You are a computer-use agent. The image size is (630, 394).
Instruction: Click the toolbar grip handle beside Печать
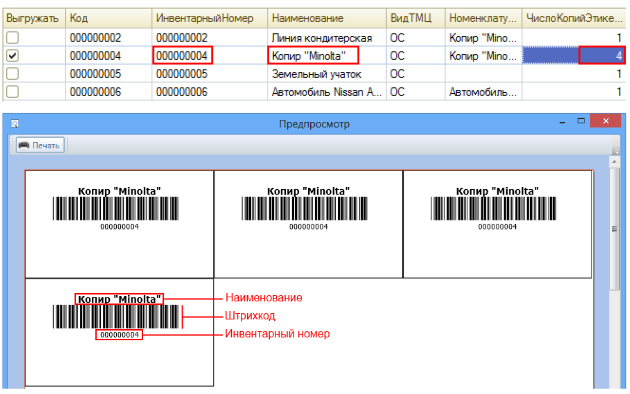tap(13, 145)
